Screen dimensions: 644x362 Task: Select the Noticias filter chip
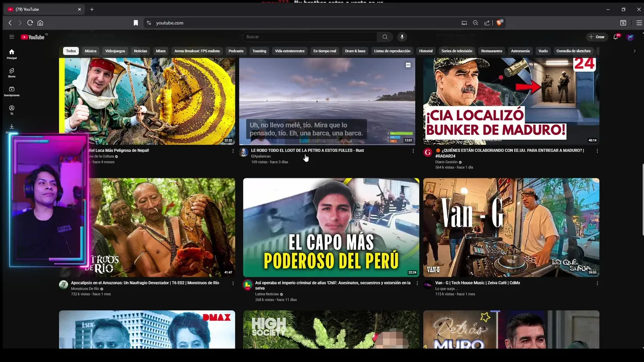(140, 51)
